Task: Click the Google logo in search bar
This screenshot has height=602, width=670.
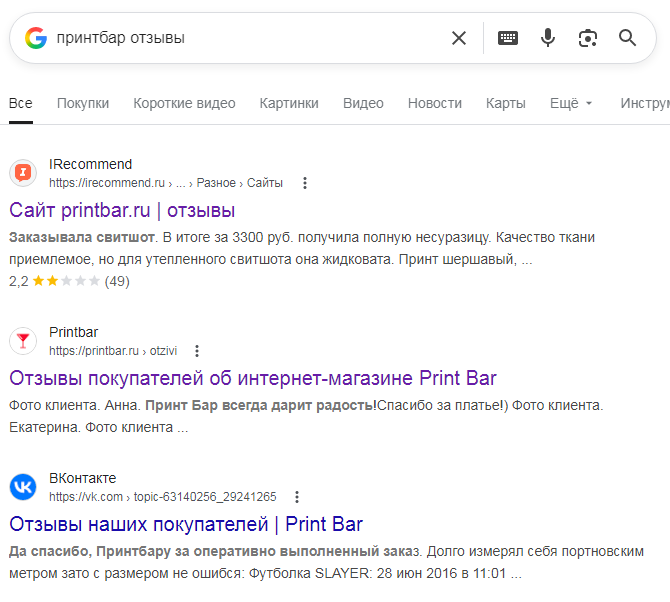Action: click(x=36, y=38)
